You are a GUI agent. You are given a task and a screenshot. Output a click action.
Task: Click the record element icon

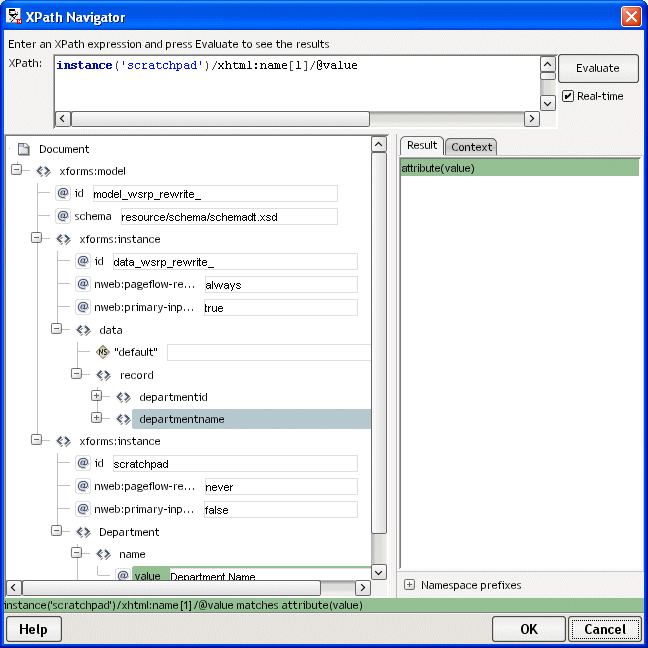click(x=103, y=375)
